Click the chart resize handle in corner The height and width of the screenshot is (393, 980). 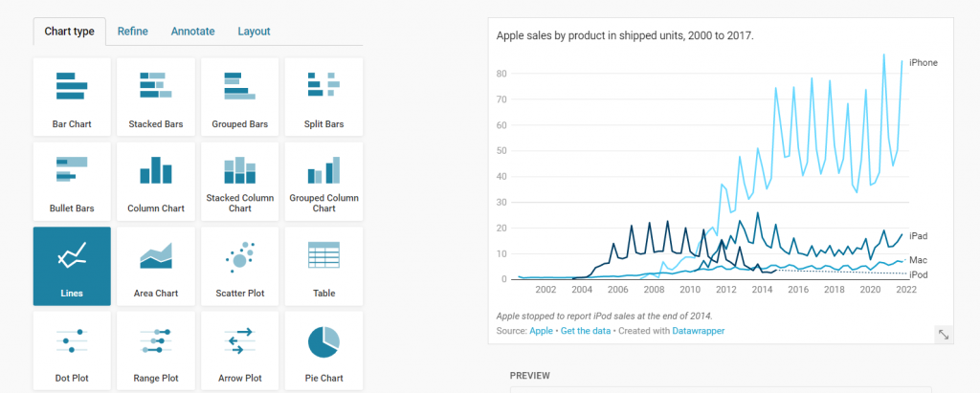[944, 333]
